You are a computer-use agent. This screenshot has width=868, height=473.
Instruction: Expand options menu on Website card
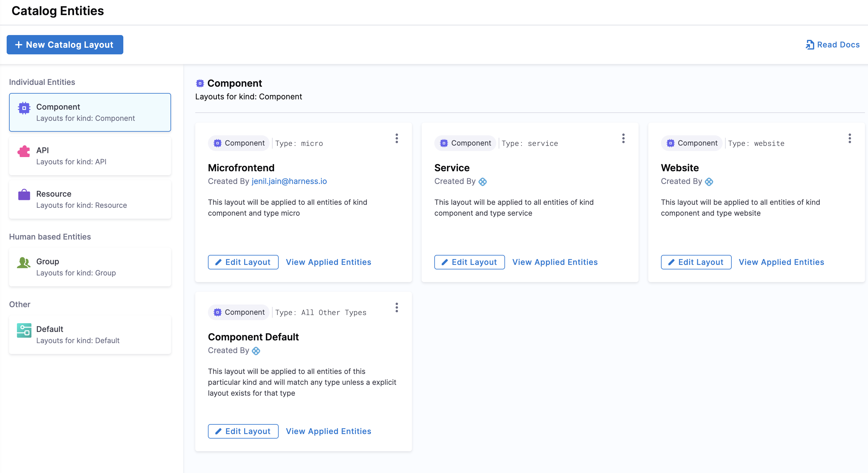point(850,138)
